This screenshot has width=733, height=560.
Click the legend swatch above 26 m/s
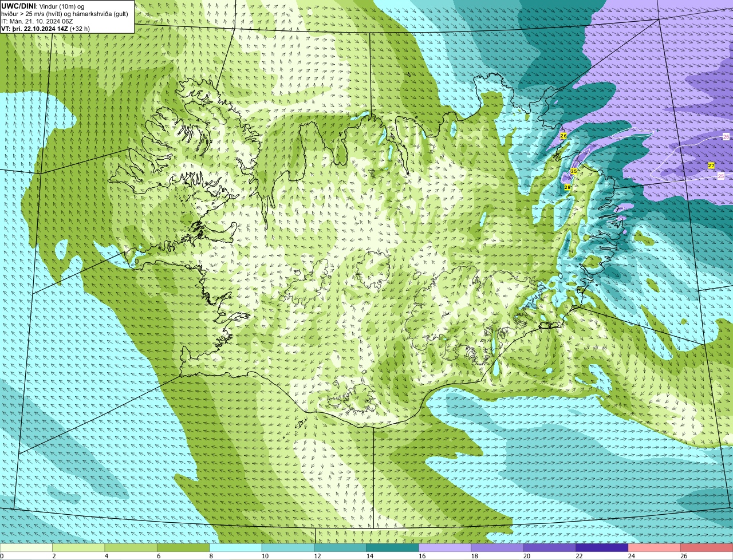point(707,547)
